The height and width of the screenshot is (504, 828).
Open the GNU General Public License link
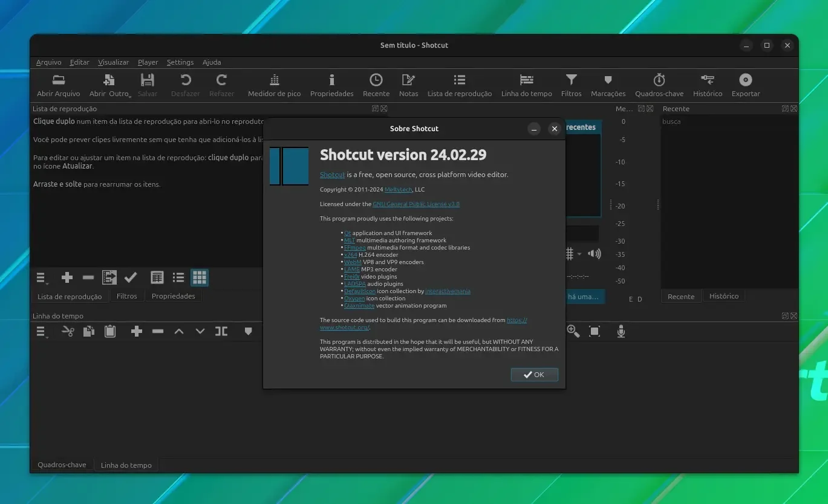coord(416,204)
